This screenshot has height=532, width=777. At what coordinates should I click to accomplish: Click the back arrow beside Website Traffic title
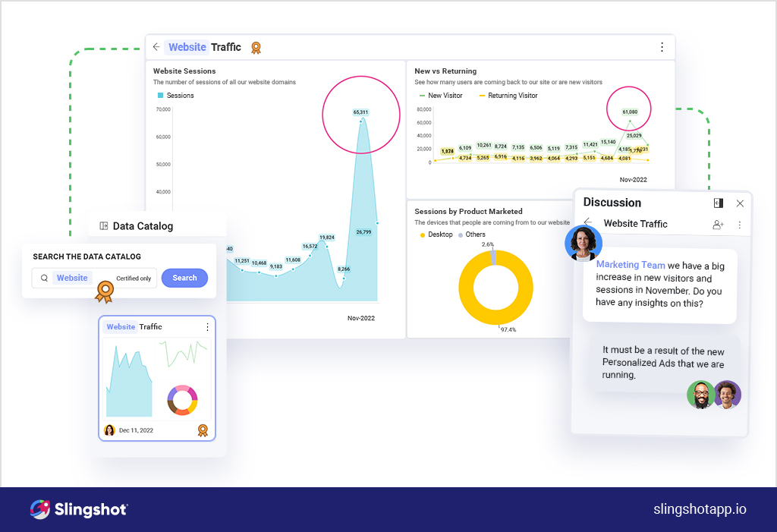[x=156, y=47]
